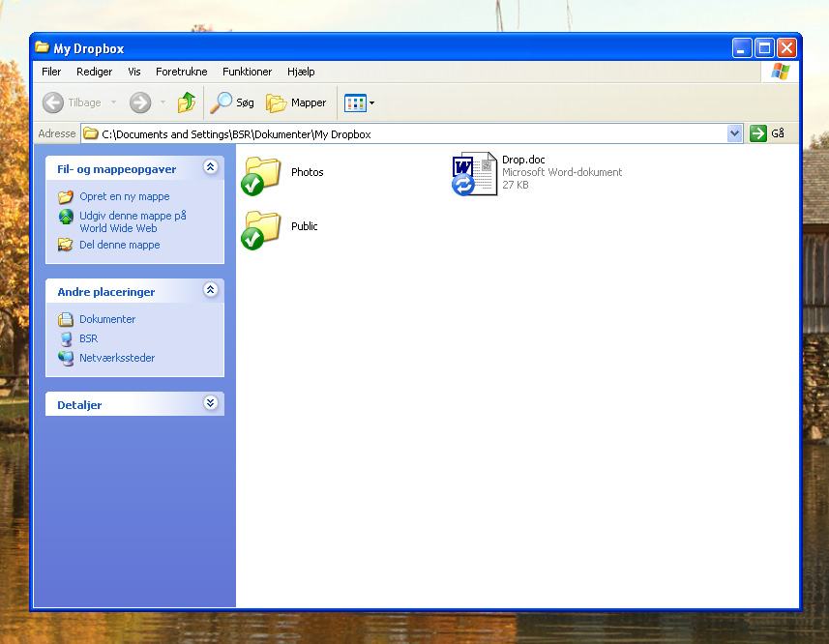Open the Filer menu
Viewport: 829px width, 644px height.
[51, 72]
